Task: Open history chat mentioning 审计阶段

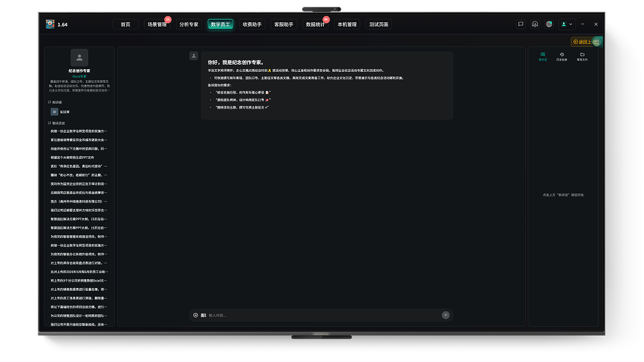Action: click(x=78, y=184)
